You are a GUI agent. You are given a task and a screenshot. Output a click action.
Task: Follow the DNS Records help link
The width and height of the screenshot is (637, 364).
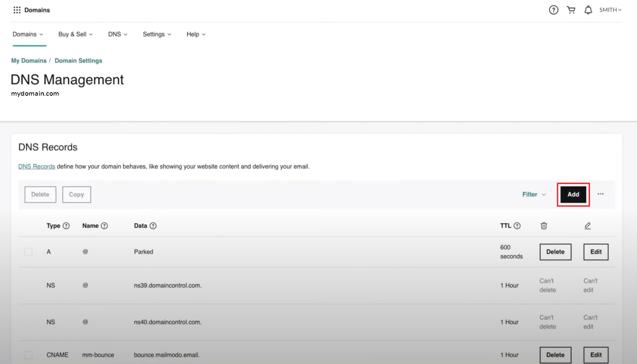[x=37, y=167]
